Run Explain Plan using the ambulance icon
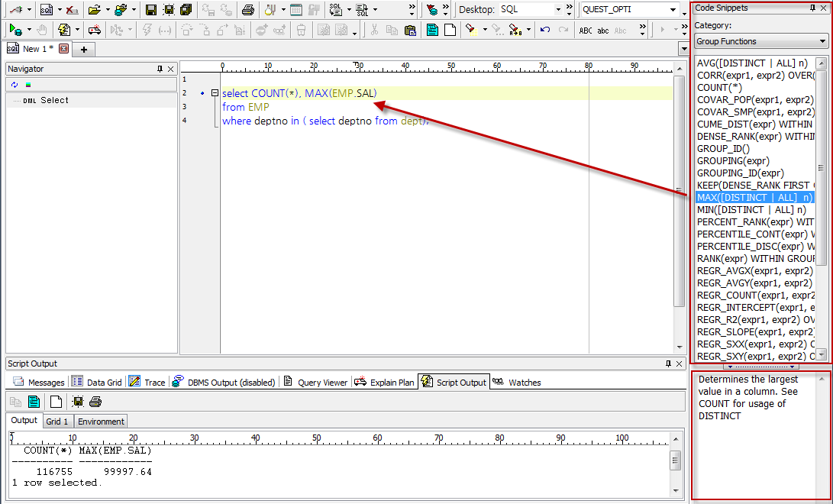This screenshot has height=504, width=833. (x=95, y=30)
